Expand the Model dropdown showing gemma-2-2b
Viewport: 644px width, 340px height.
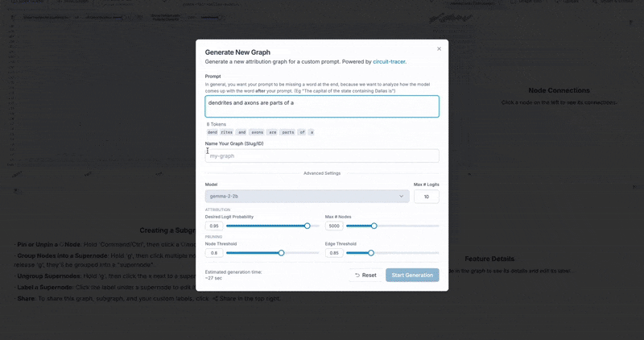click(x=307, y=196)
